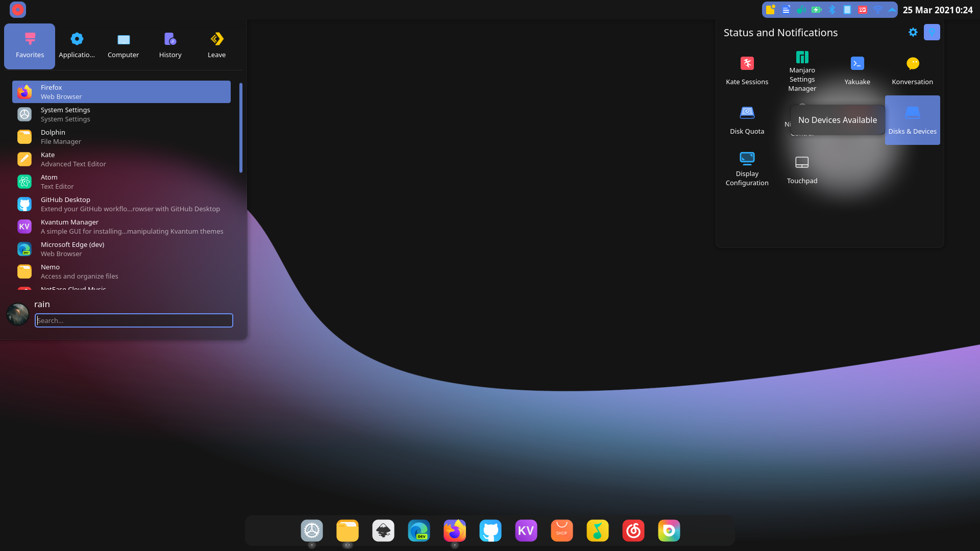Open System Settings from the favorites list

pos(121,114)
